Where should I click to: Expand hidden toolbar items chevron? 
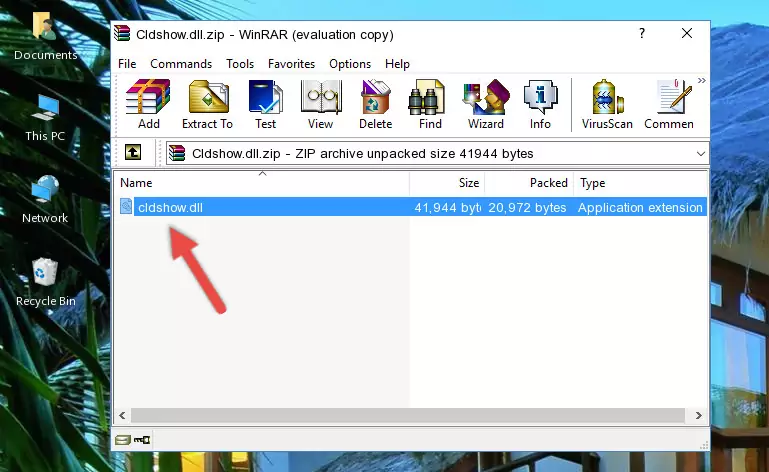coord(702,80)
